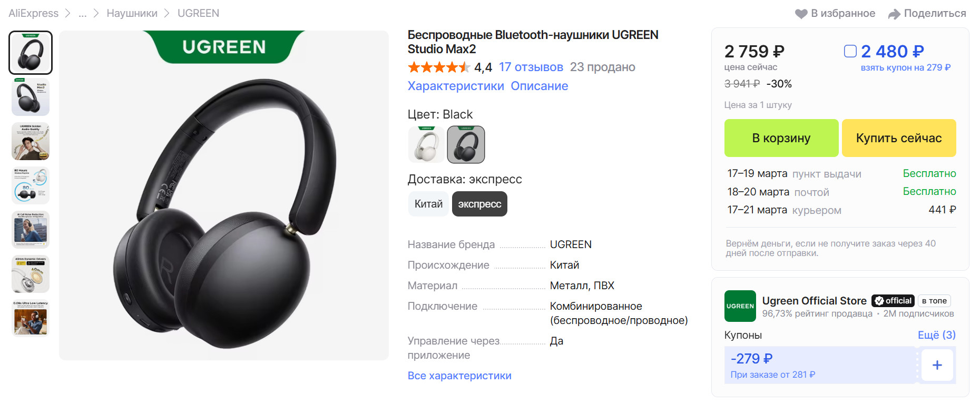The width and height of the screenshot is (980, 413).
Task: Choose the white headphones color swatch
Action: pos(426,144)
